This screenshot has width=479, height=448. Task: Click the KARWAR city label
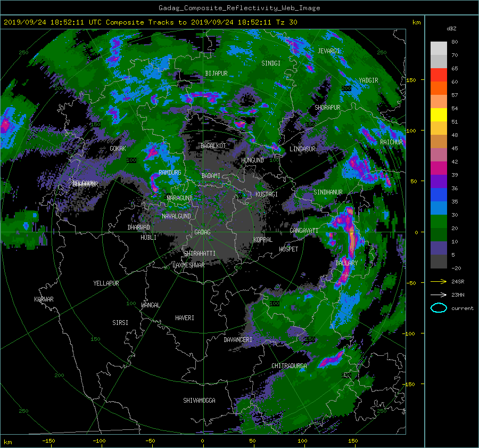tap(44, 299)
